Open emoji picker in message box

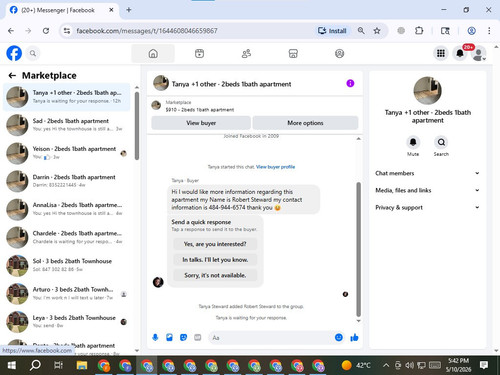339,337
